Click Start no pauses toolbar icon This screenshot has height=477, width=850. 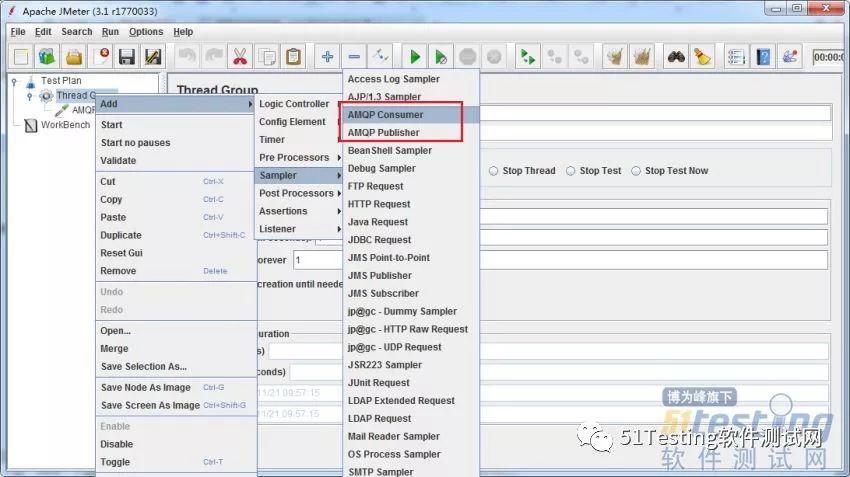441,56
